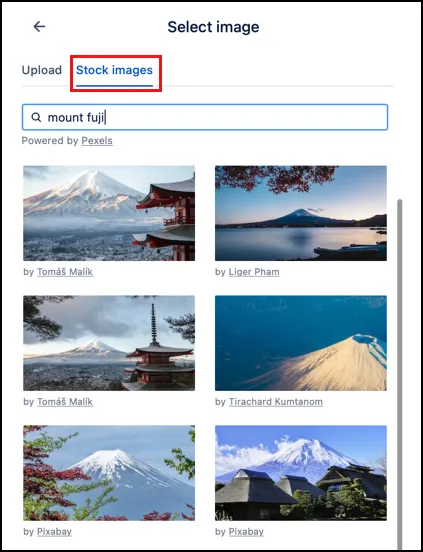
Task: Select Fuji with thatched houses image
Action: [x=301, y=473]
